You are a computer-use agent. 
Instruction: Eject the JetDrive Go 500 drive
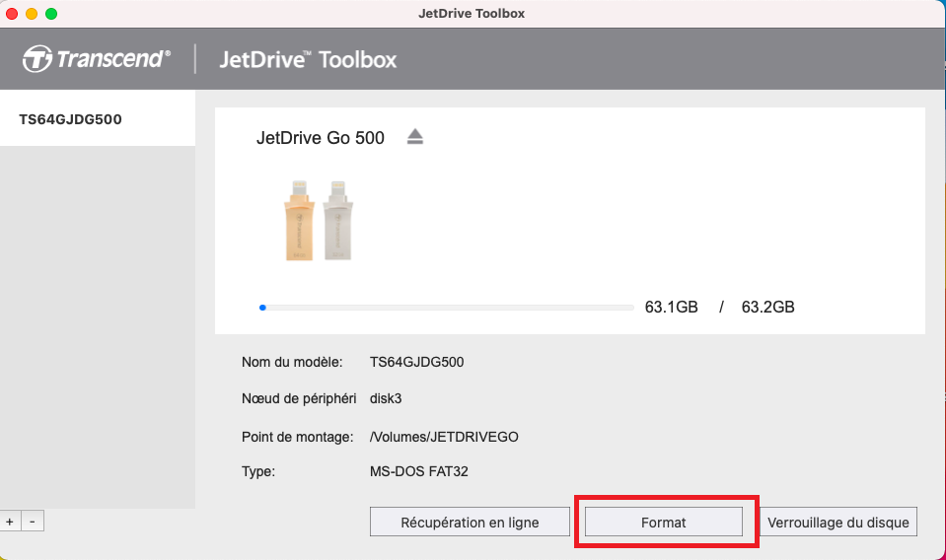coord(414,137)
